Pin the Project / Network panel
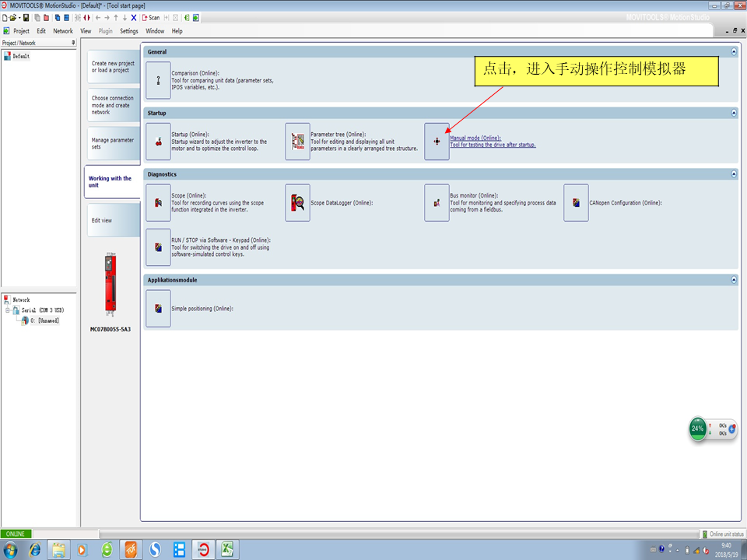Screen dimensions: 747x560 coord(73,43)
